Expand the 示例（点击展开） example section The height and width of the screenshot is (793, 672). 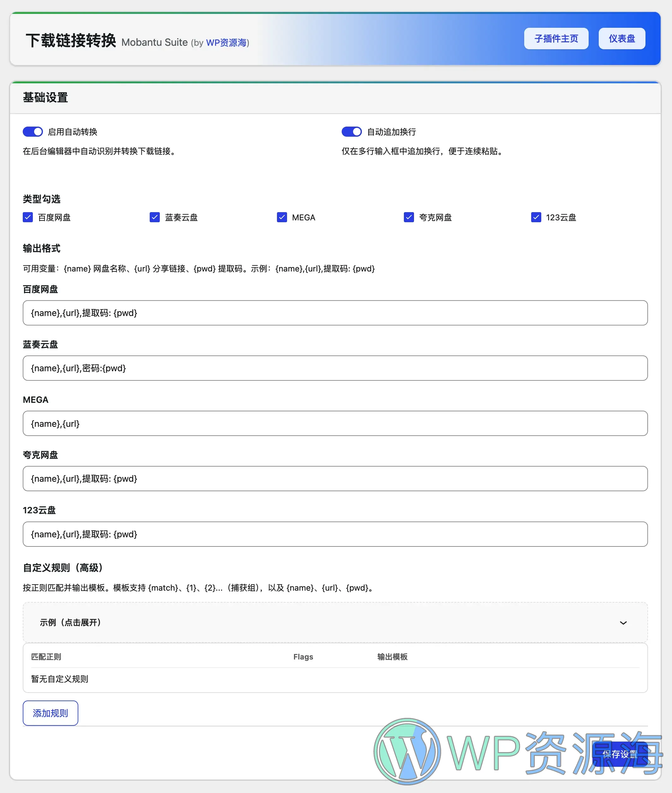(335, 622)
